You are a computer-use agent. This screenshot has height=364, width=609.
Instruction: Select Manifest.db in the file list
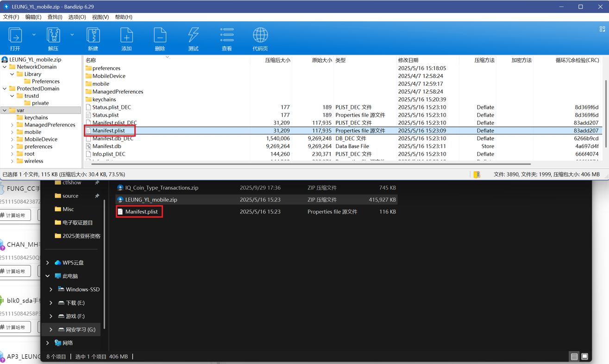point(107,146)
